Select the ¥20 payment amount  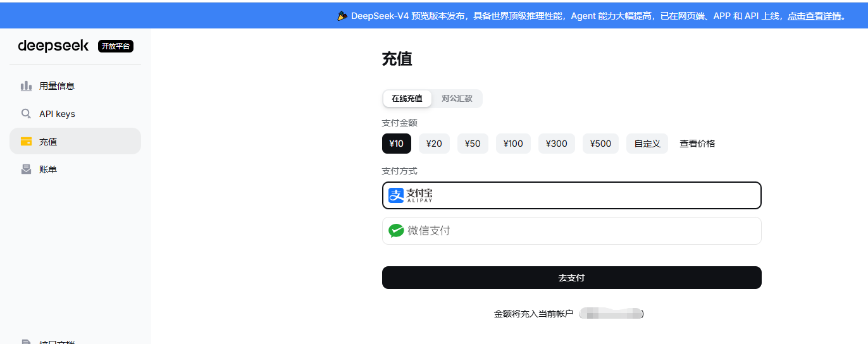click(434, 144)
